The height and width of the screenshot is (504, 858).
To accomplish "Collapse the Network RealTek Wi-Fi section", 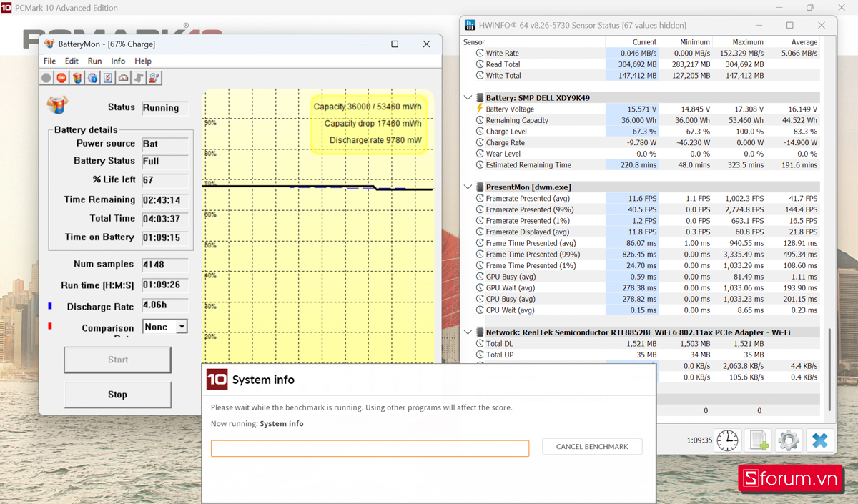I will tap(468, 332).
